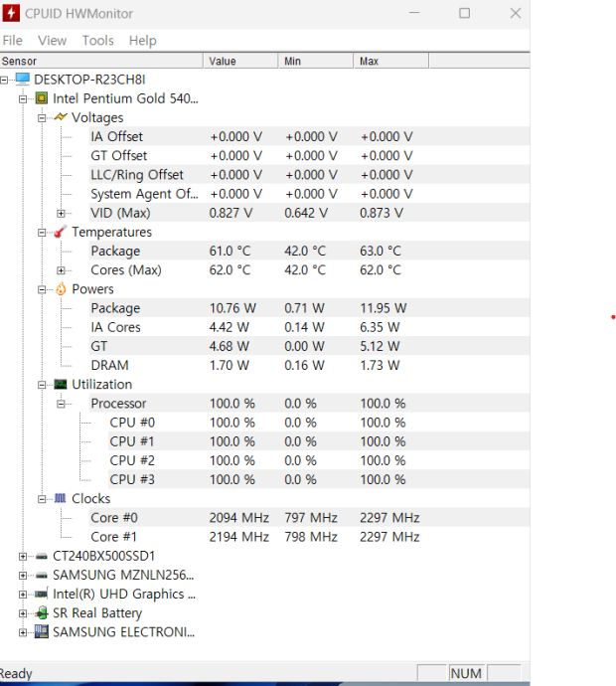Select the Package power row label
The width and height of the screenshot is (616, 686).
(x=115, y=308)
